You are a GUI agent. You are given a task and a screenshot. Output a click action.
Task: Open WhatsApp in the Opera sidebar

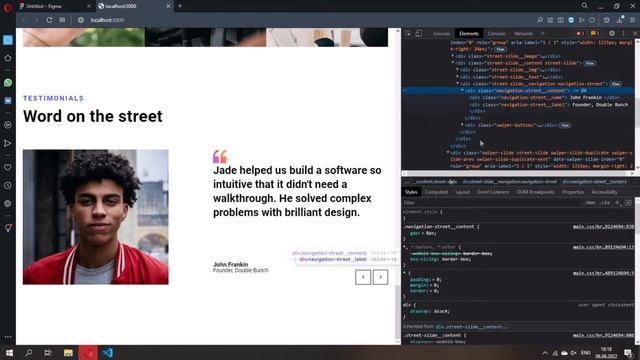tap(8, 82)
